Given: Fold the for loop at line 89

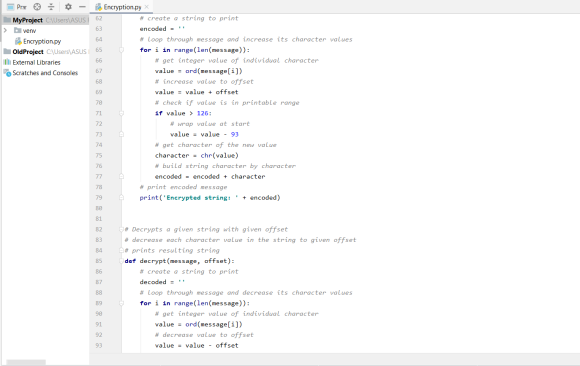Looking at the screenshot, I should [x=121, y=303].
